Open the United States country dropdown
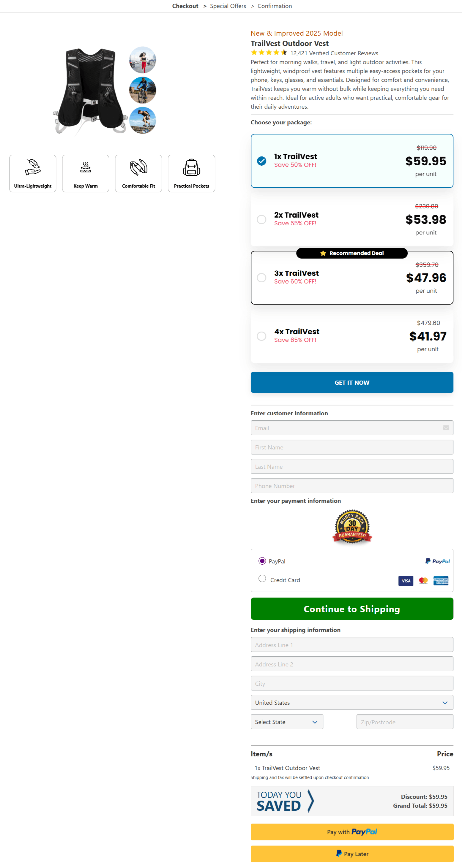This screenshot has width=462, height=868. [x=352, y=703]
